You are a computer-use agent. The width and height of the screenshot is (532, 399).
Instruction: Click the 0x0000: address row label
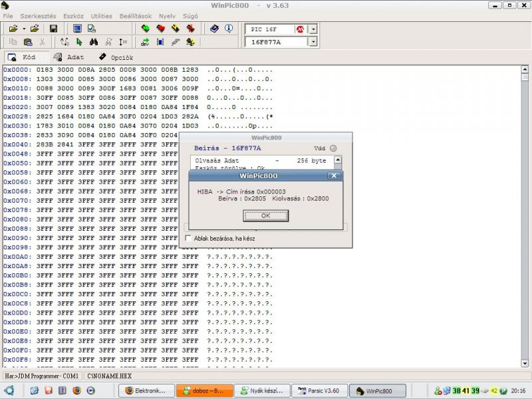17,70
